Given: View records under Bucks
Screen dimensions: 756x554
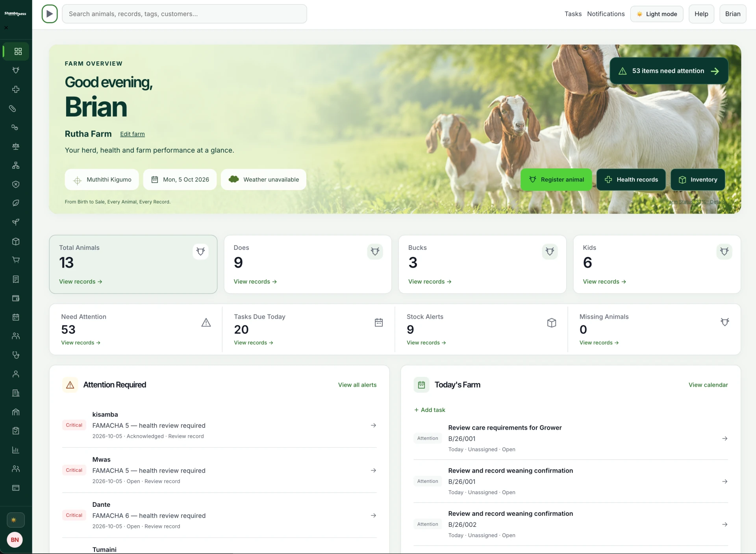Looking at the screenshot, I should coord(430,282).
